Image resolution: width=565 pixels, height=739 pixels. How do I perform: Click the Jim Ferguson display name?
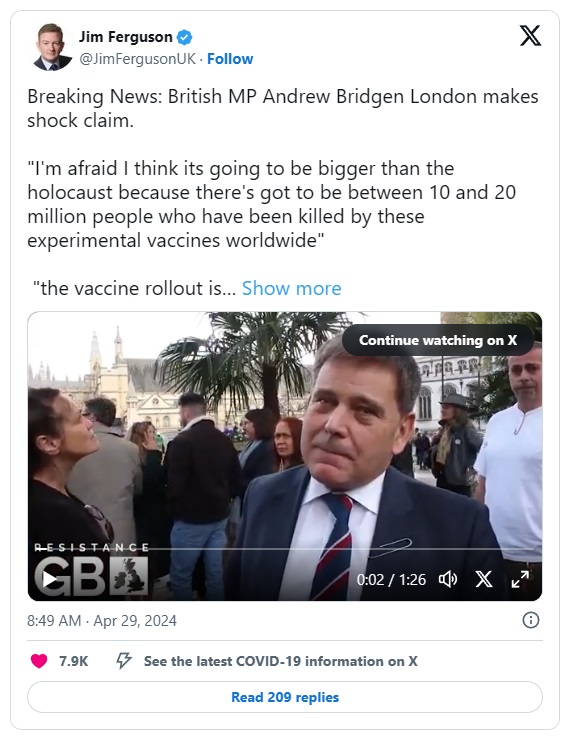pyautogui.click(x=126, y=37)
